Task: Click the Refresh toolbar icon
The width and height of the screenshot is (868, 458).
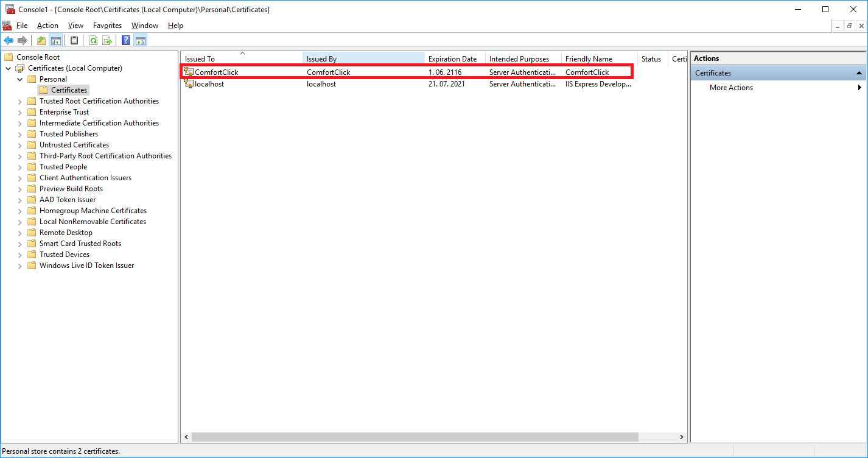Action: 93,41
